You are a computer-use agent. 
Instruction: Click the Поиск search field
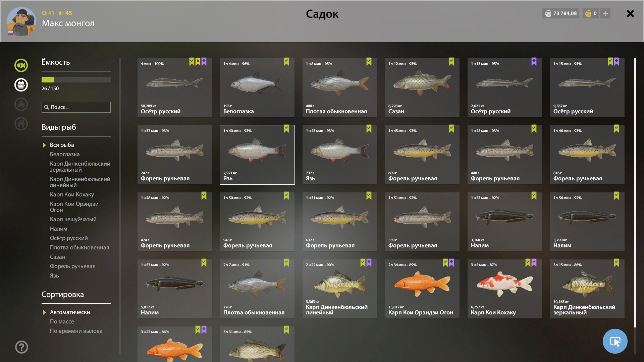76,107
